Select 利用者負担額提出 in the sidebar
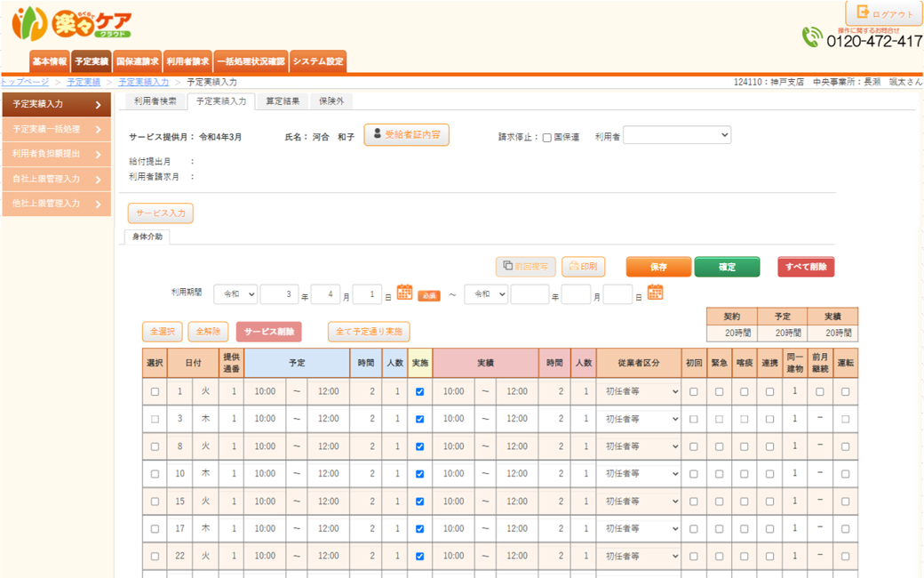The width and height of the screenshot is (924, 578). (x=57, y=154)
